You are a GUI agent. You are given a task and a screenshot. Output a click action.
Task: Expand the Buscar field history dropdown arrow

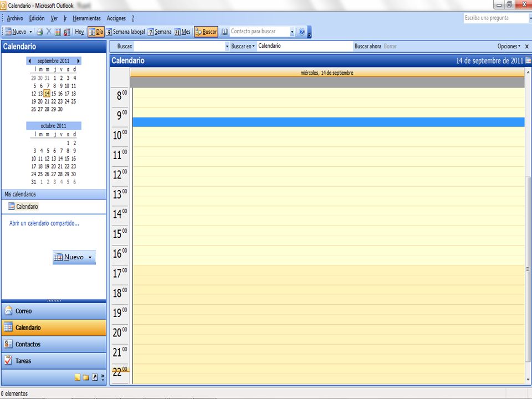pos(227,46)
